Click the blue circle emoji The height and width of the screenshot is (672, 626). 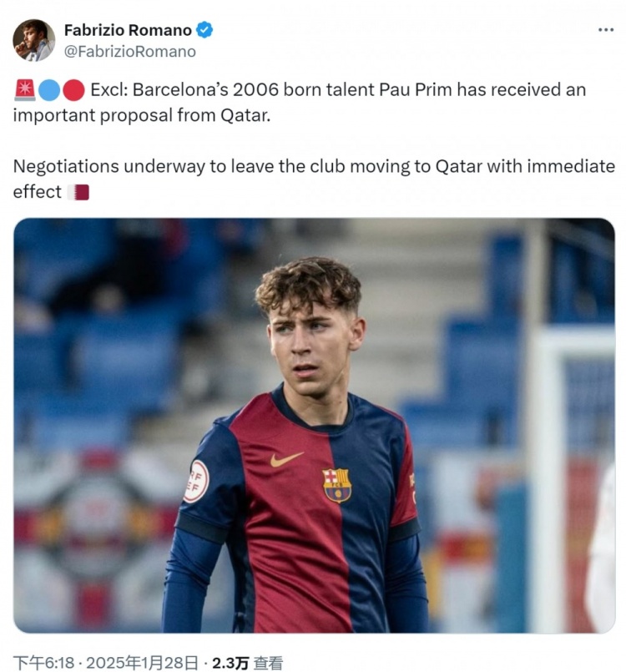pos(49,90)
